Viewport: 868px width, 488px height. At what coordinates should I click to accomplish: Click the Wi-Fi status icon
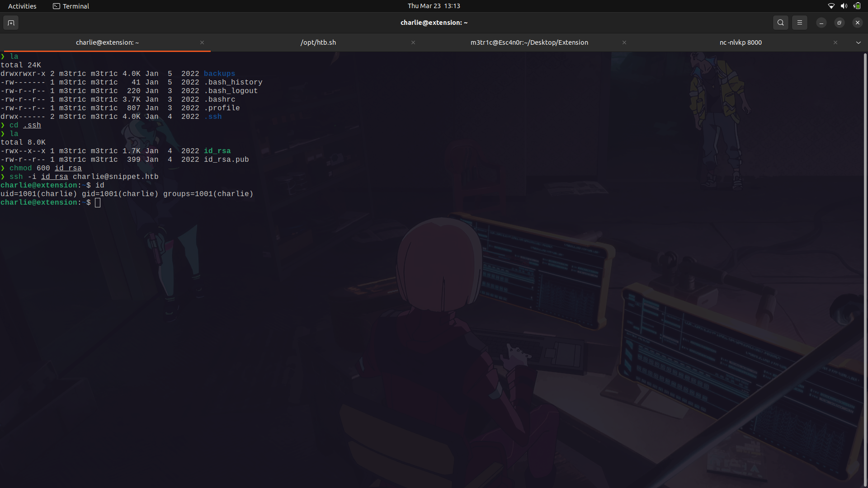pyautogui.click(x=831, y=6)
